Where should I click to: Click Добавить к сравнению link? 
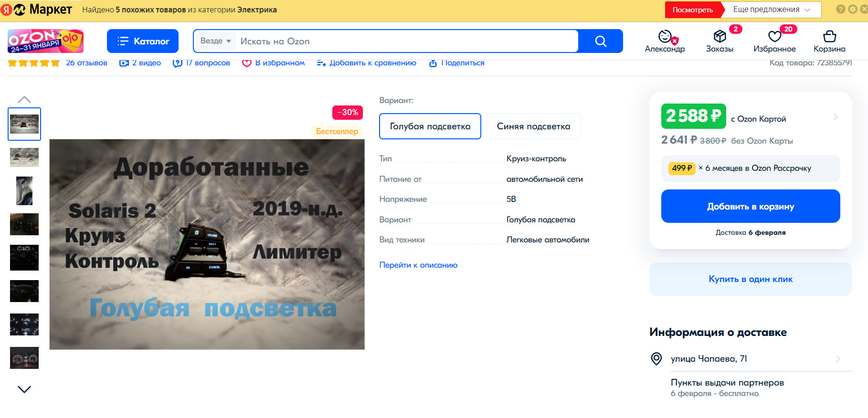366,63
